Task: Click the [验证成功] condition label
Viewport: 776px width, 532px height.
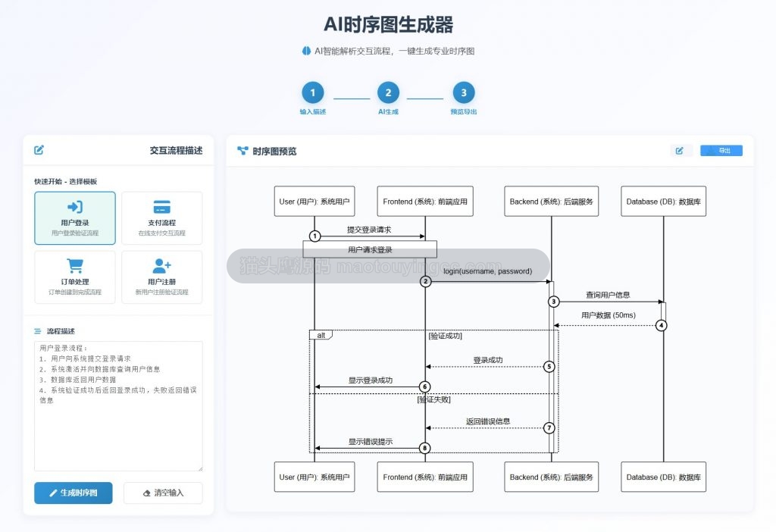Action: click(446, 336)
